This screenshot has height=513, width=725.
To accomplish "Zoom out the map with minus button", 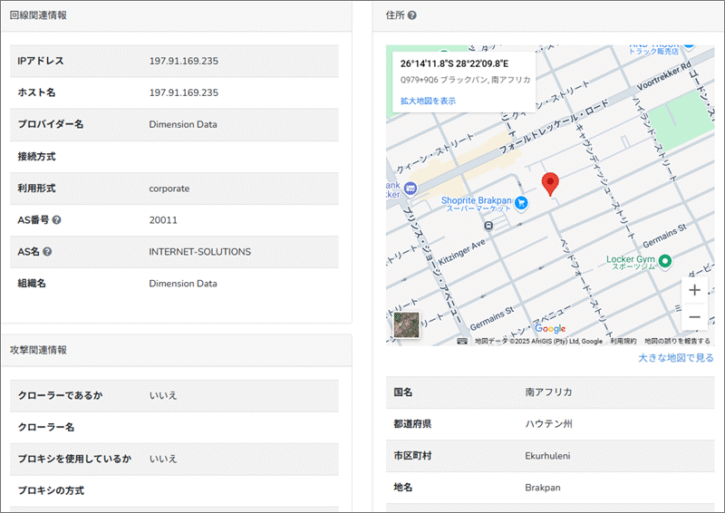I will (x=694, y=317).
